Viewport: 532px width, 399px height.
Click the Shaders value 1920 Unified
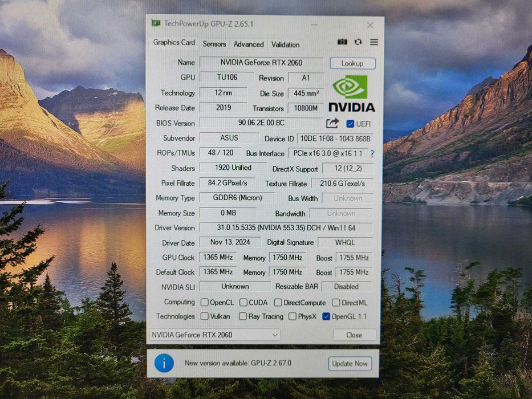click(233, 168)
